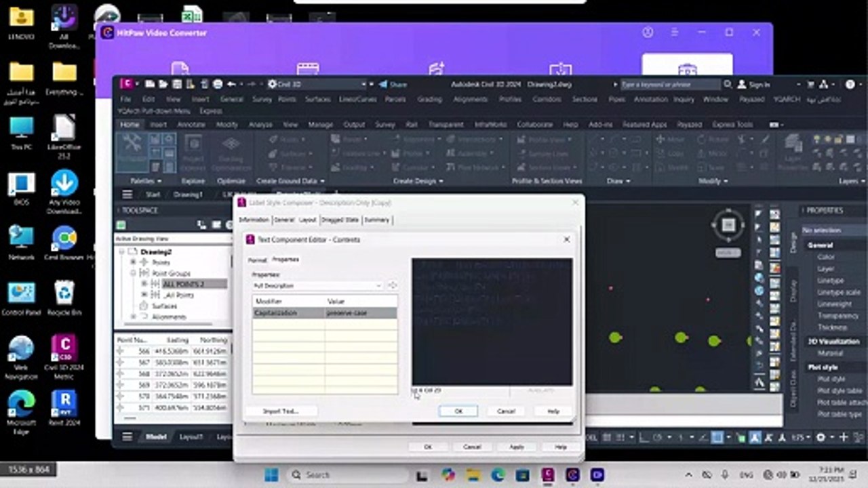Open the Cent Browser desktop icon
Screen dimensions: 868x488
[64, 243]
